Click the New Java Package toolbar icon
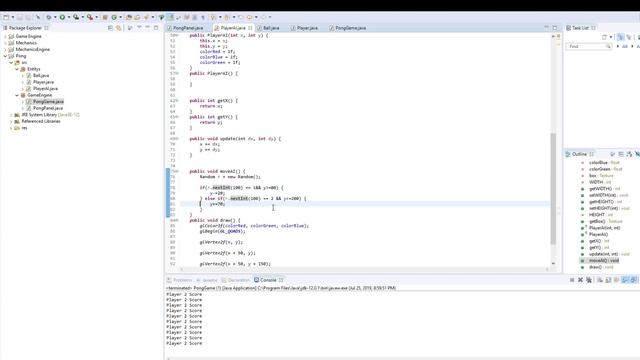The image size is (640, 360). 105,17
